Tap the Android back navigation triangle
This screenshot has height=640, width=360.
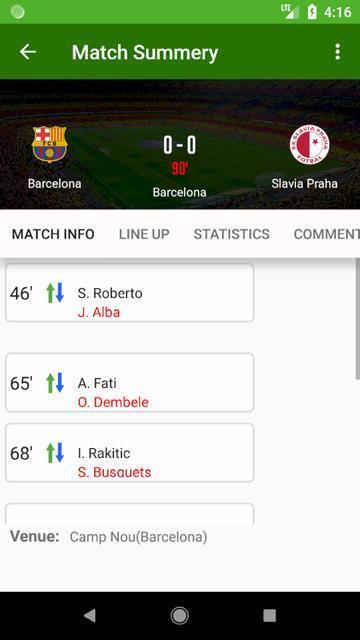pos(90,615)
